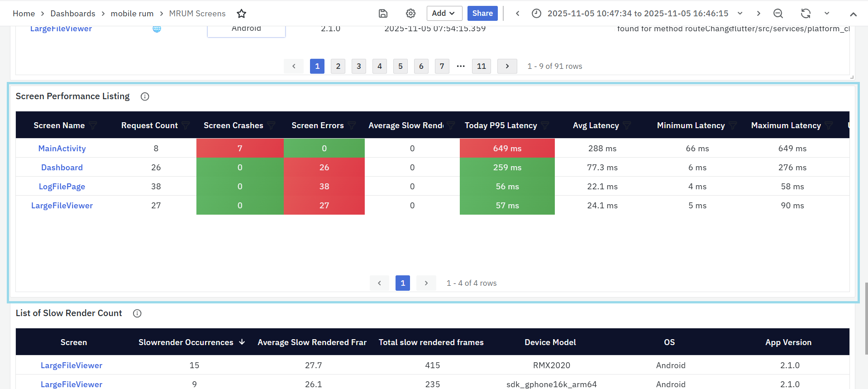Click the save dashboard icon
This screenshot has height=389, width=868.
[383, 14]
